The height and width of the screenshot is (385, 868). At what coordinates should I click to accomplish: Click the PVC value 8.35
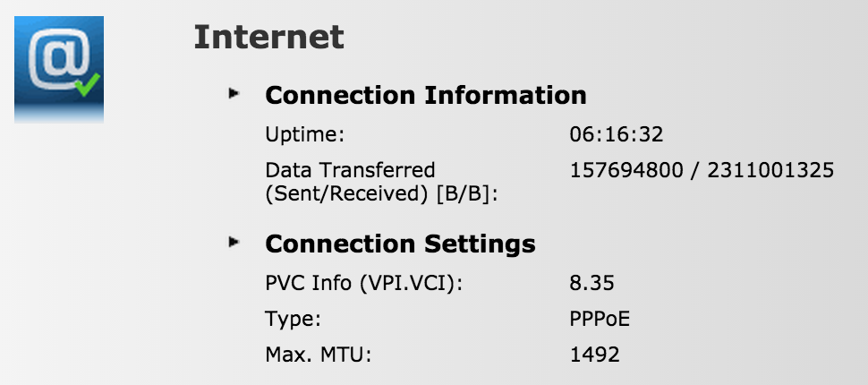tap(591, 285)
